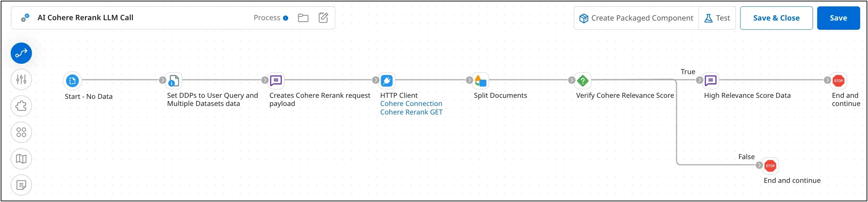The width and height of the screenshot is (868, 202).
Task: Click the map icon in left sidebar
Action: (x=21, y=159)
